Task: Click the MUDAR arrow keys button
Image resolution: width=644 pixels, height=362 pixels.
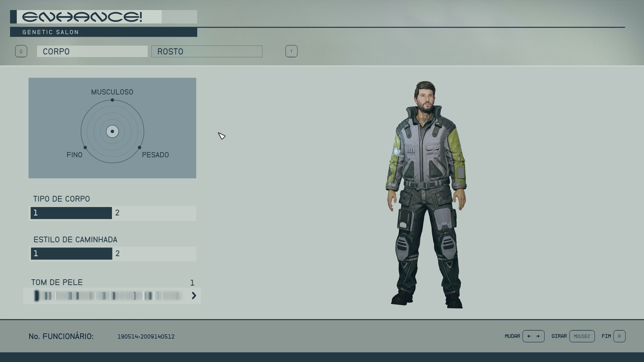Action: (533, 336)
